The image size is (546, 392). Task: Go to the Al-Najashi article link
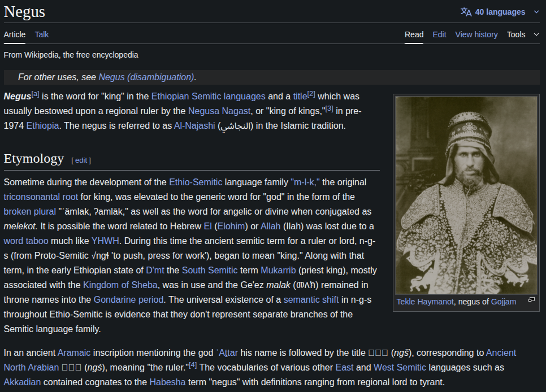tap(194, 126)
